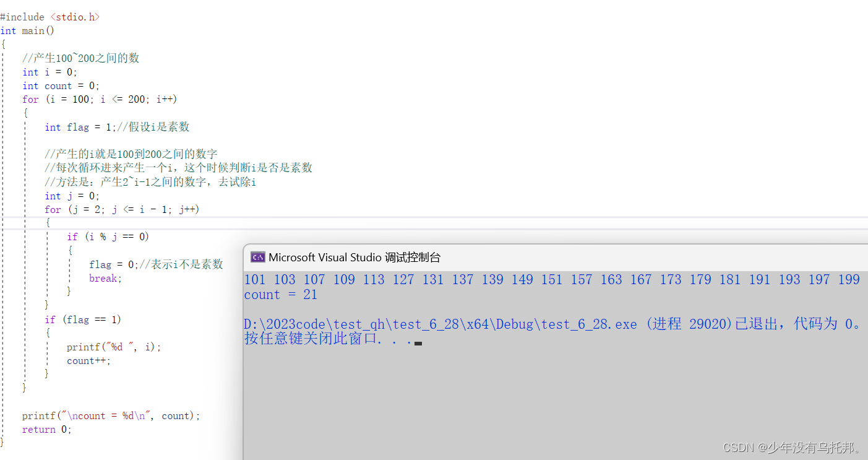Click the int flag = 1; line
868x460 pixels.
117,127
